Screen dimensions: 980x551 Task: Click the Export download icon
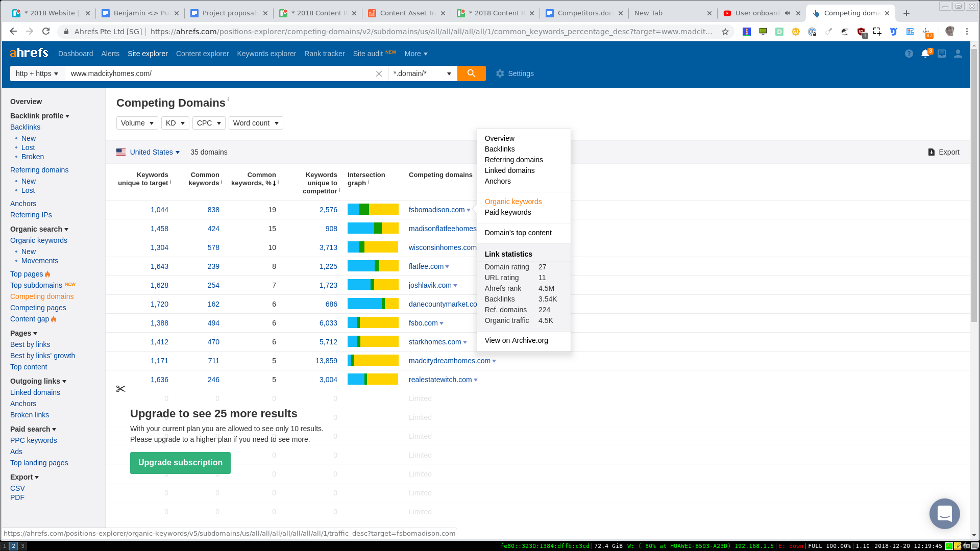coord(932,152)
